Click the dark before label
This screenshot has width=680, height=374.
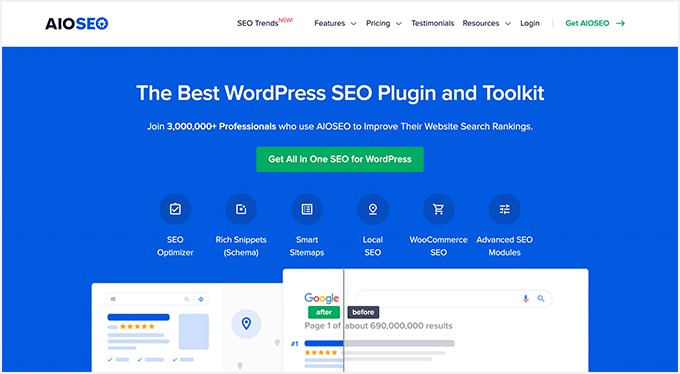coord(363,312)
